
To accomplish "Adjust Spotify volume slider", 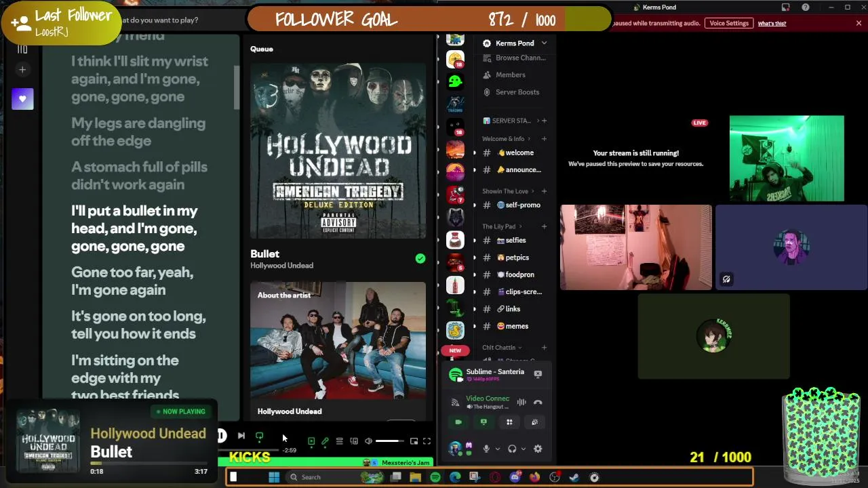I will pyautogui.click(x=390, y=441).
